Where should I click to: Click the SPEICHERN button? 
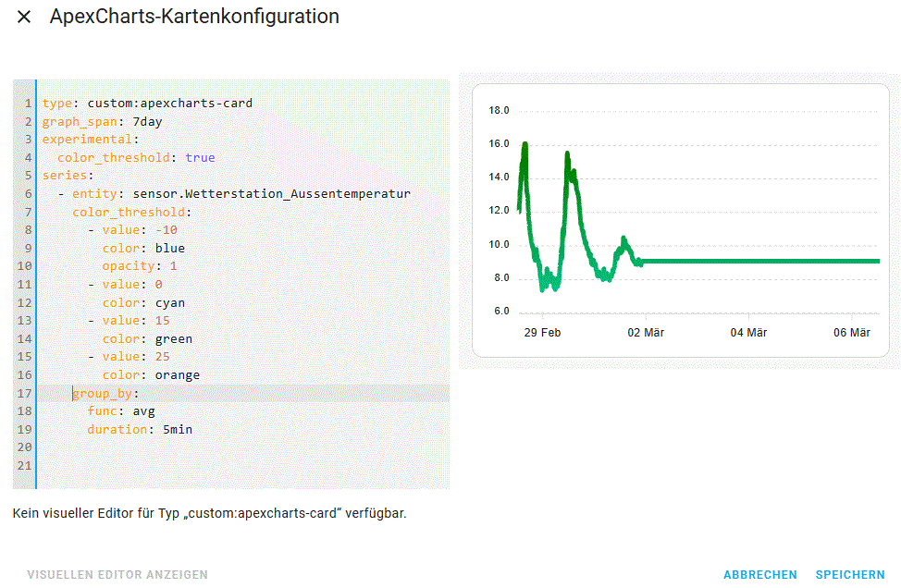pos(849,574)
